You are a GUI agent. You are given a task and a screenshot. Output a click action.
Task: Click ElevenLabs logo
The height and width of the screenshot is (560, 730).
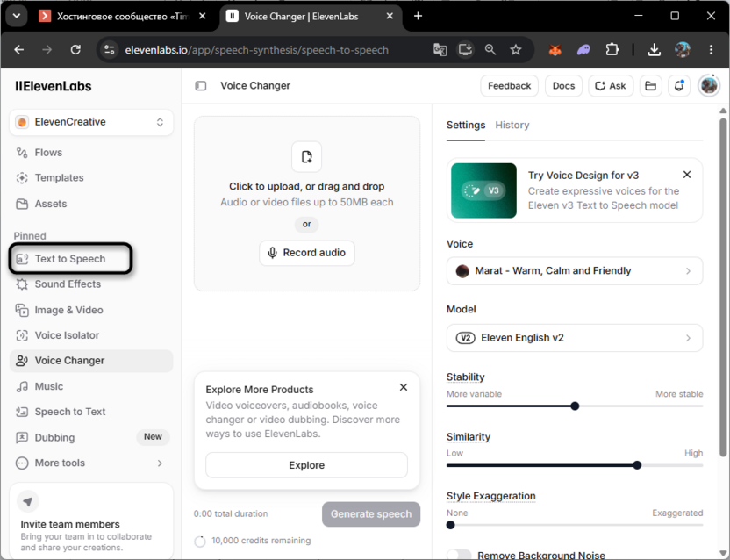53,86
